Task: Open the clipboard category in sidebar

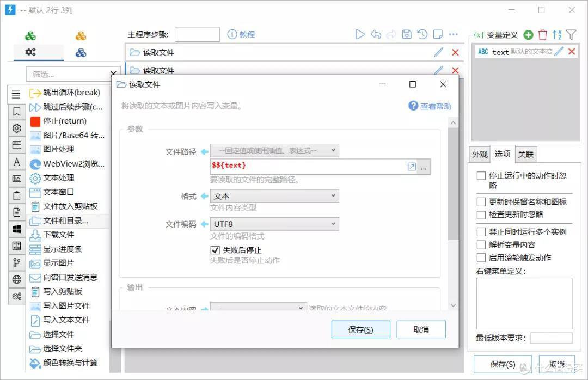Action: 16,195
